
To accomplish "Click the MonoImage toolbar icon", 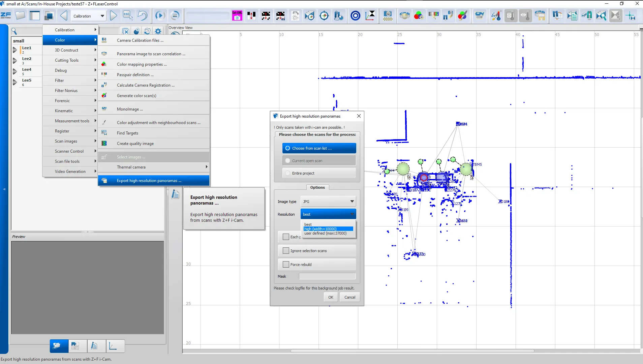I will [479, 16].
